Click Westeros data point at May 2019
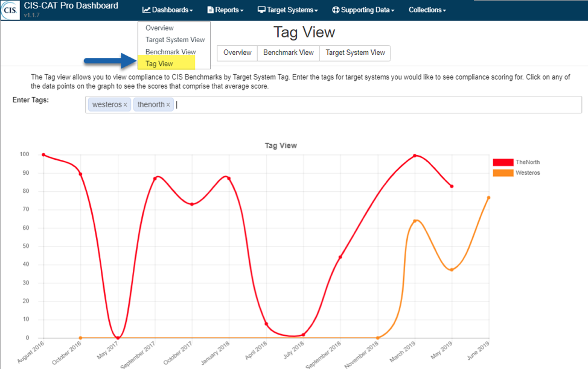588x369 pixels. (x=452, y=270)
